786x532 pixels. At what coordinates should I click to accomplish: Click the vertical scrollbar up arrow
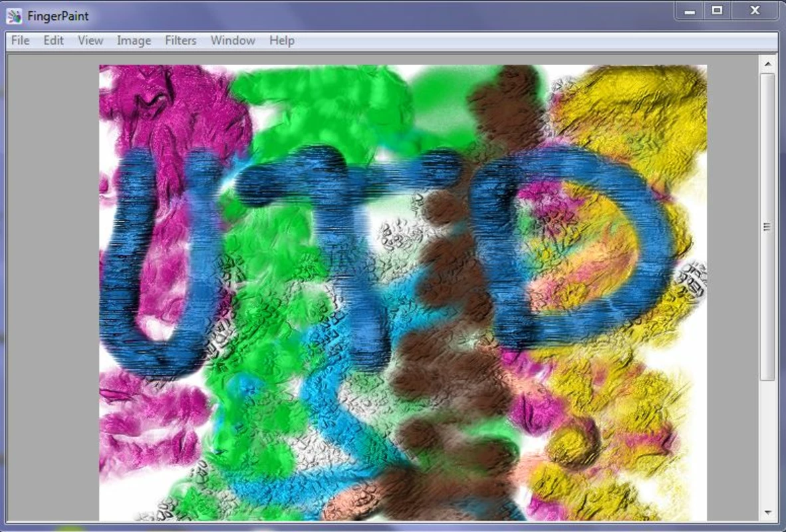point(767,64)
